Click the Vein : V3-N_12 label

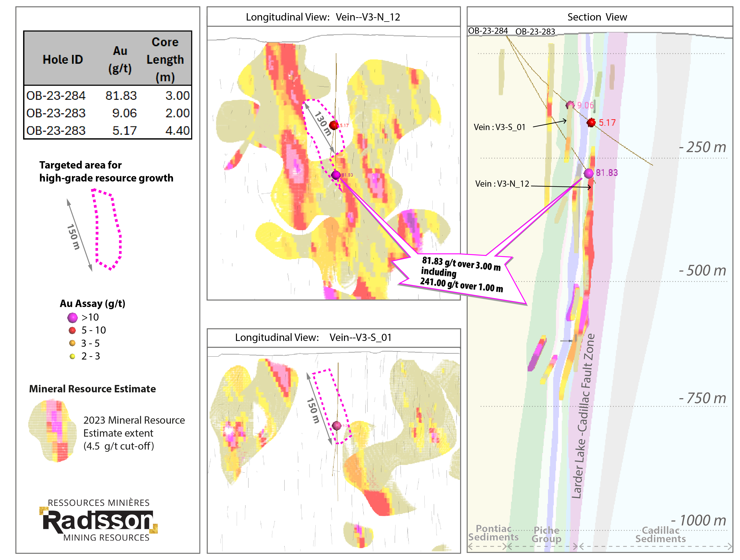pyautogui.click(x=502, y=184)
